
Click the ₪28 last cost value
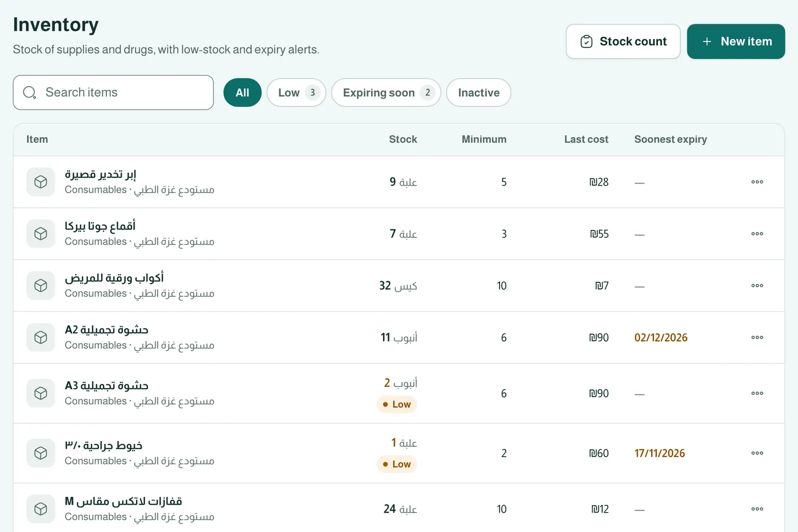[598, 182]
